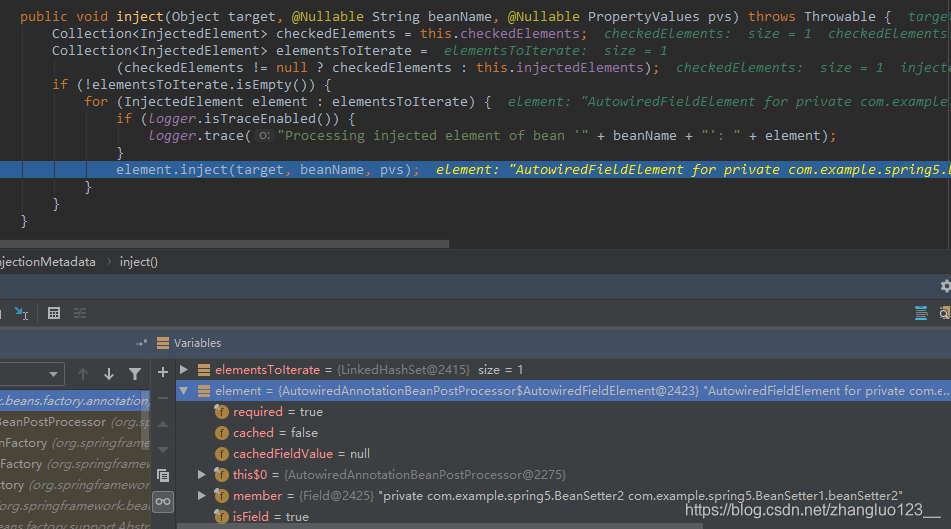Move watch down with triangle icon
The width and height of the screenshot is (951, 529).
click(163, 450)
